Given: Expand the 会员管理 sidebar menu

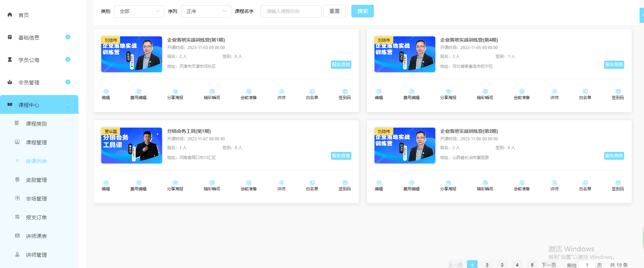Looking at the screenshot, I should 39,82.
